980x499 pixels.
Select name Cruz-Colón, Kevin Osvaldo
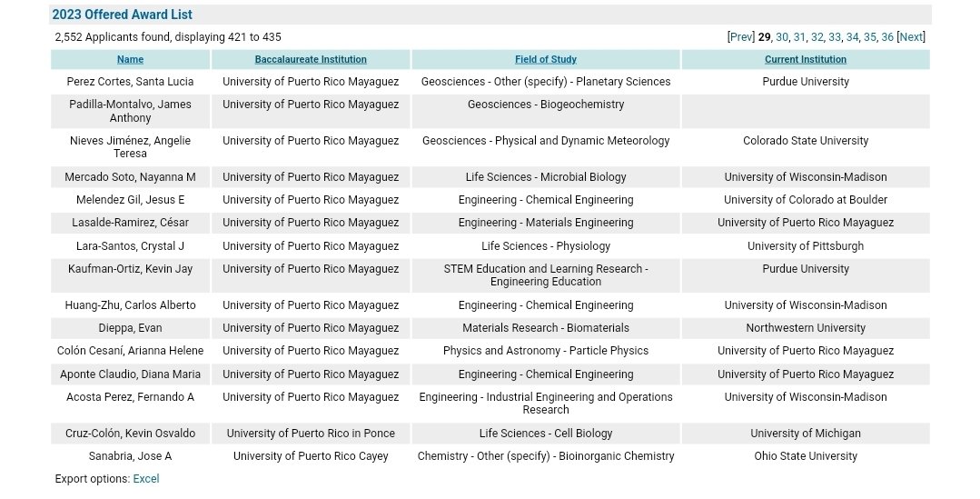[x=130, y=434]
